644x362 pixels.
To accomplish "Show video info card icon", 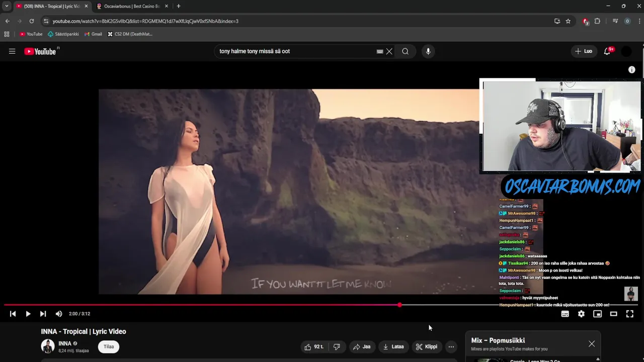I will [632, 70].
